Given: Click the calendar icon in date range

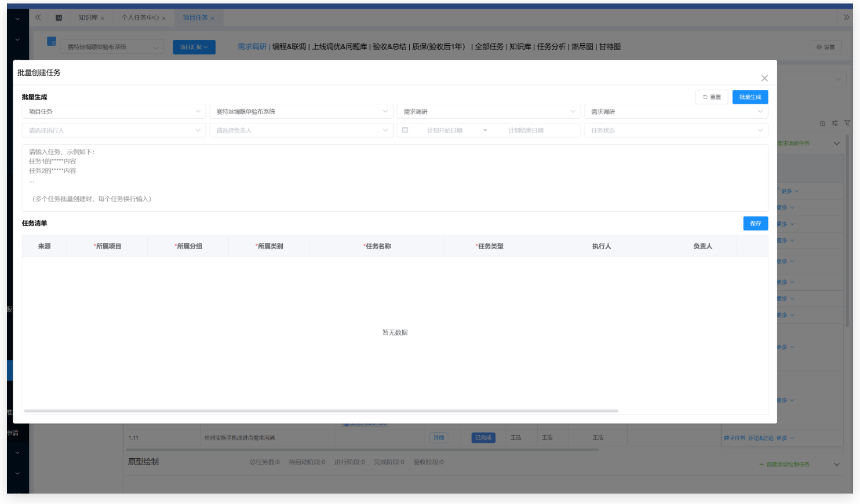Looking at the screenshot, I should [x=405, y=130].
